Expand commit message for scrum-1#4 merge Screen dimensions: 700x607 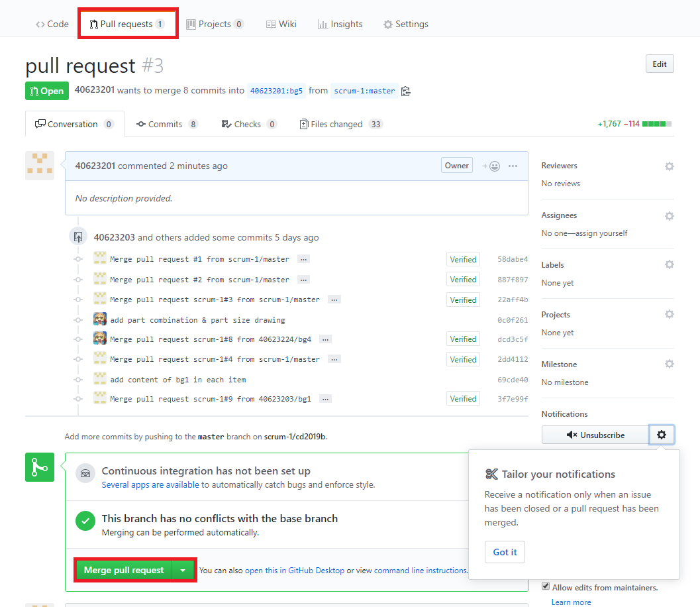point(334,359)
